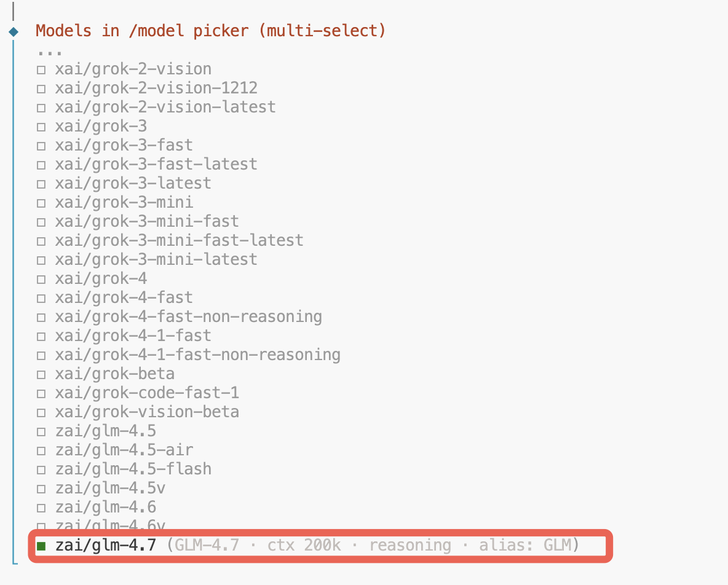
Task: Select the xai/grok-3-mini-fast-latest model label
Action: 179,240
